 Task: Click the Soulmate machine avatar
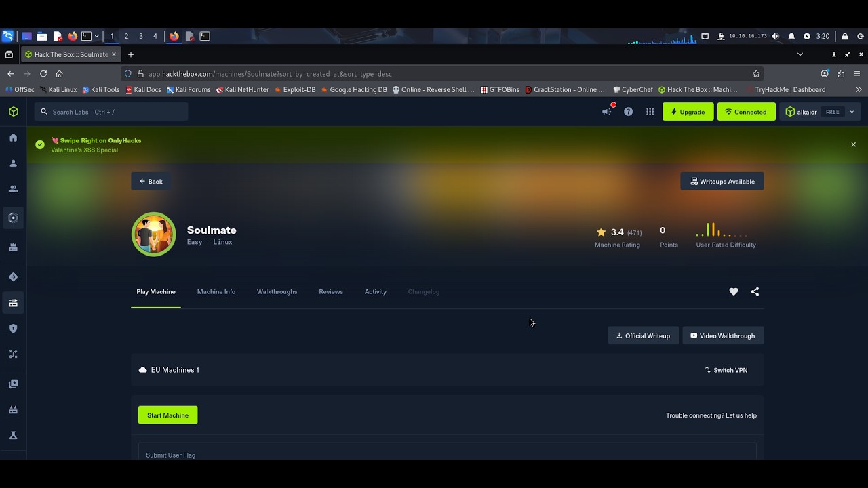point(153,235)
